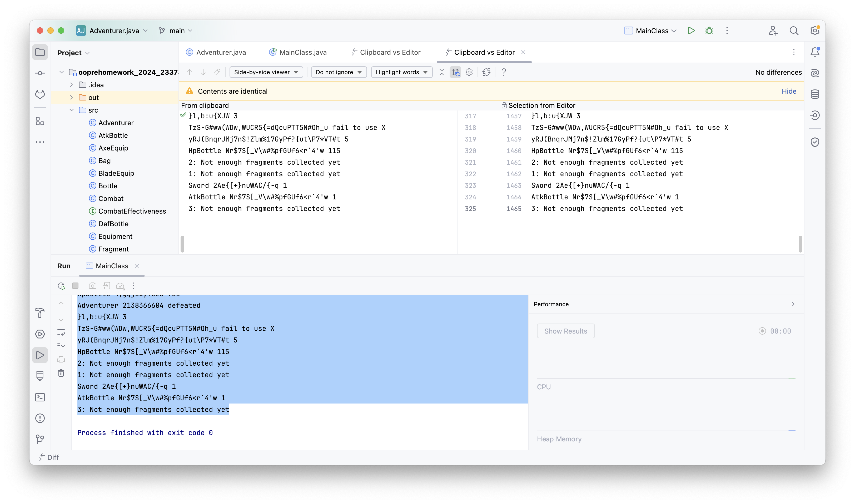Open the Services tool window icon
855x504 pixels.
click(40, 334)
